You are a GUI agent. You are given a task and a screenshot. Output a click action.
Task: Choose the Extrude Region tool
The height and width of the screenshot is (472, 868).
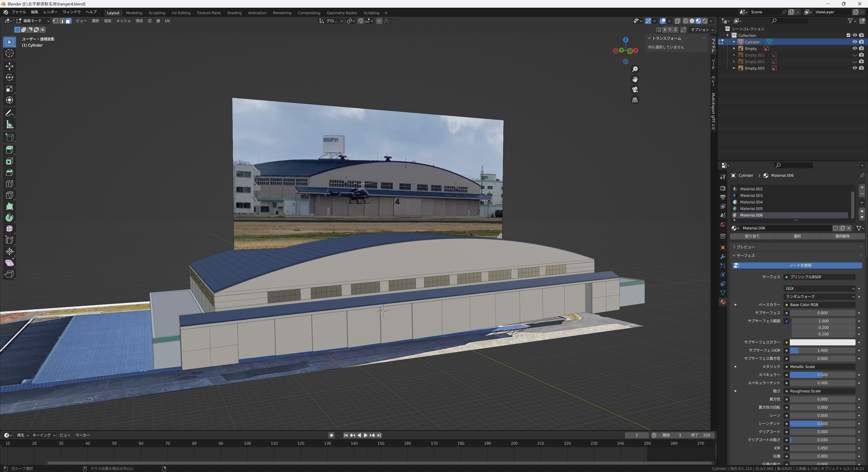[9, 150]
